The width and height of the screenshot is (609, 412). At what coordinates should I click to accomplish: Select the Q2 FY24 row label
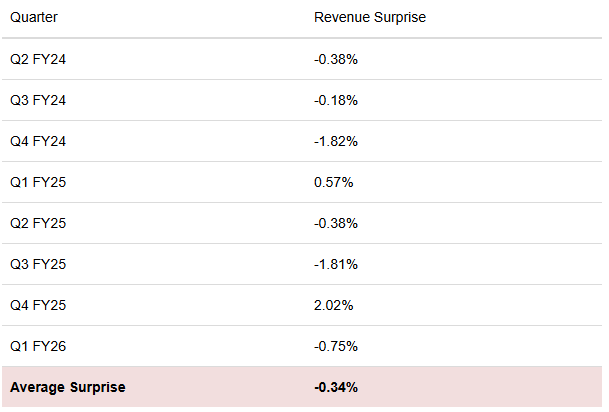[38, 59]
